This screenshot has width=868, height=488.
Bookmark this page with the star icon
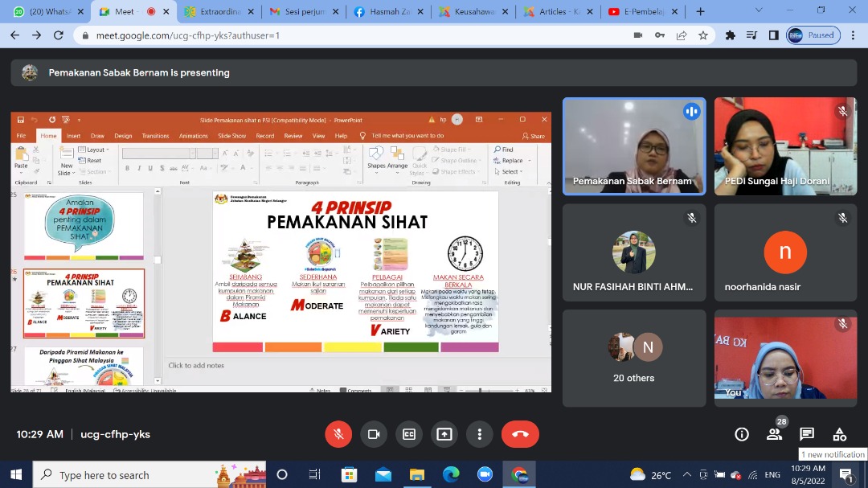[703, 35]
